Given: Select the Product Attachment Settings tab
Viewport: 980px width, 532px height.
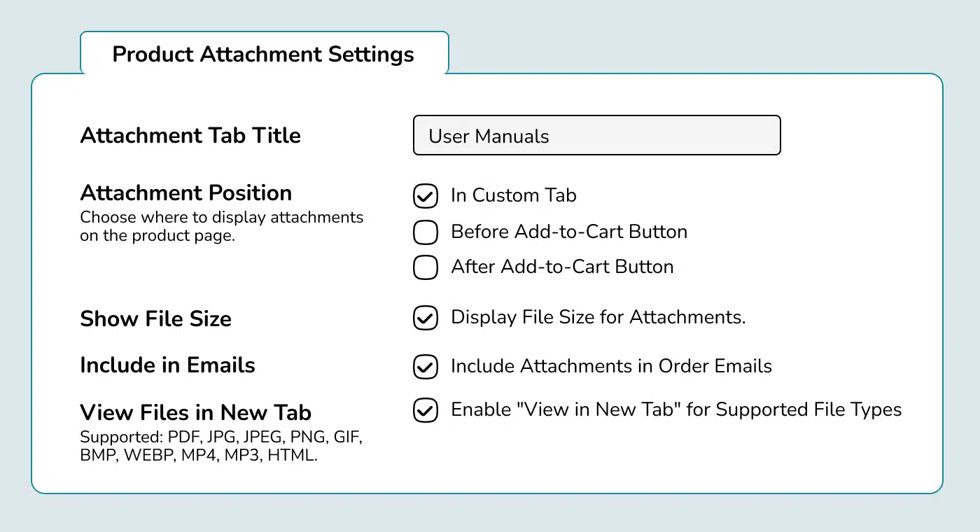Looking at the screenshot, I should (x=263, y=55).
